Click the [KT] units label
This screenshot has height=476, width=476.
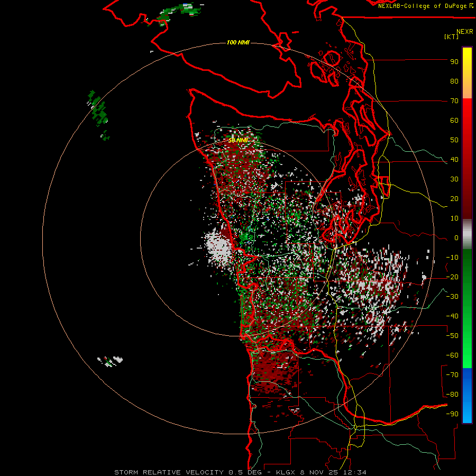(x=452, y=36)
